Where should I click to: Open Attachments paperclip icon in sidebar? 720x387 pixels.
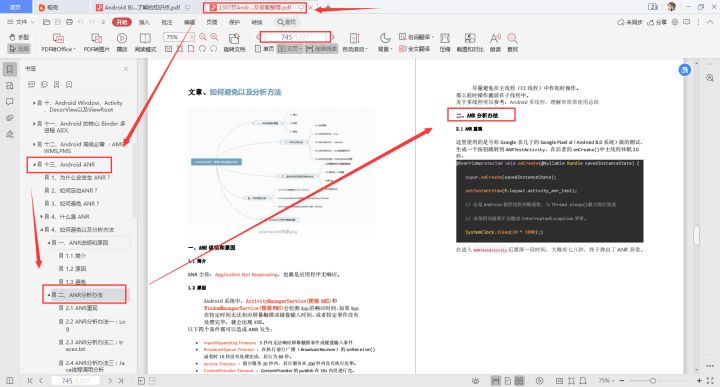[10, 118]
